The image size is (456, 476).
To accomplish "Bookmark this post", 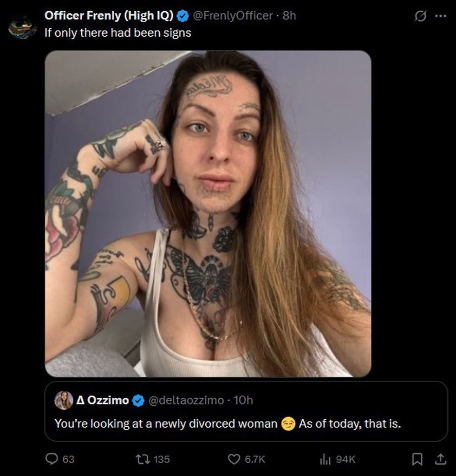I will (417, 459).
